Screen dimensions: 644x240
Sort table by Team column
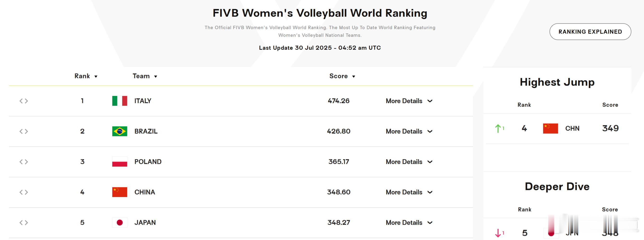[145, 76]
